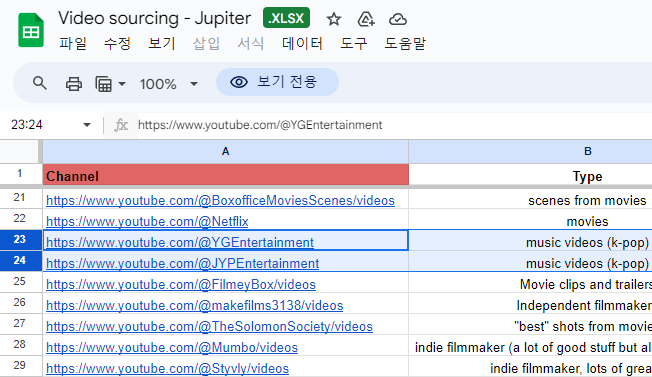Open the Google Sheets home icon
This screenshot has height=377, width=652.
[x=31, y=30]
